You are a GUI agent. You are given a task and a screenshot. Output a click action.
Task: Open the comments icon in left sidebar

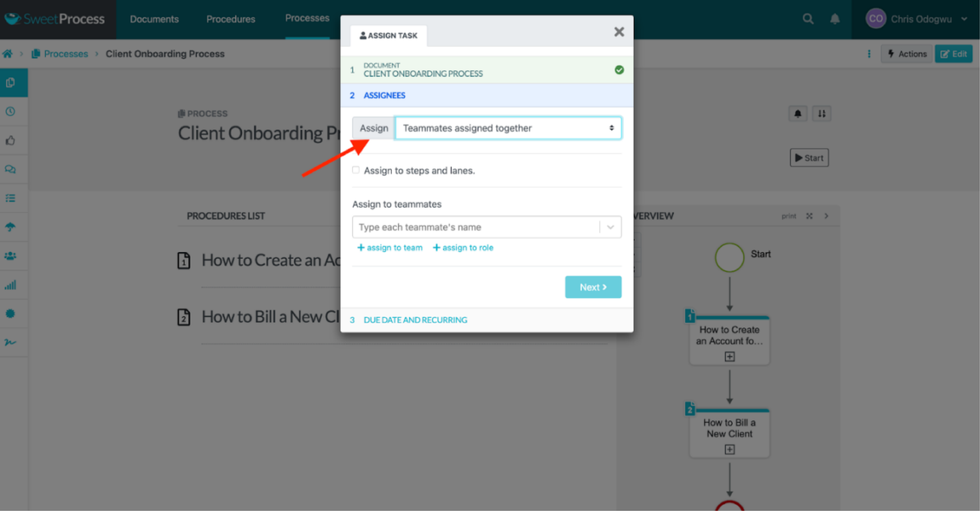click(10, 169)
